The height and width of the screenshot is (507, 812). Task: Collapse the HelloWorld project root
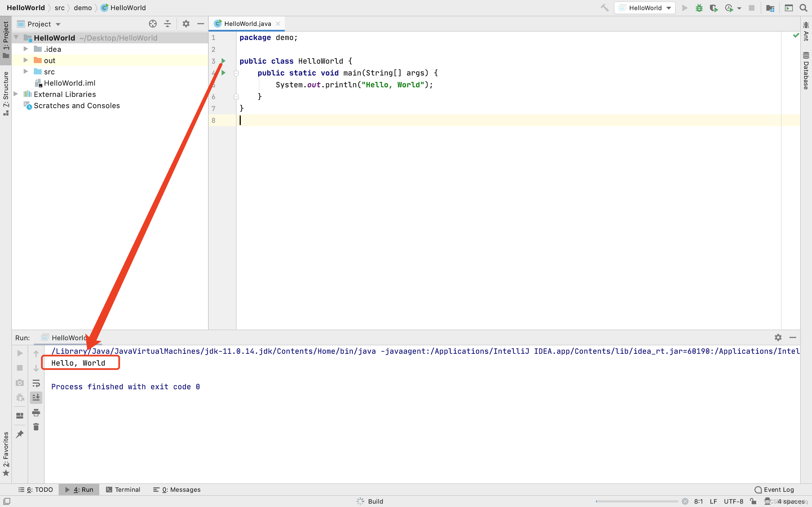[x=16, y=37]
